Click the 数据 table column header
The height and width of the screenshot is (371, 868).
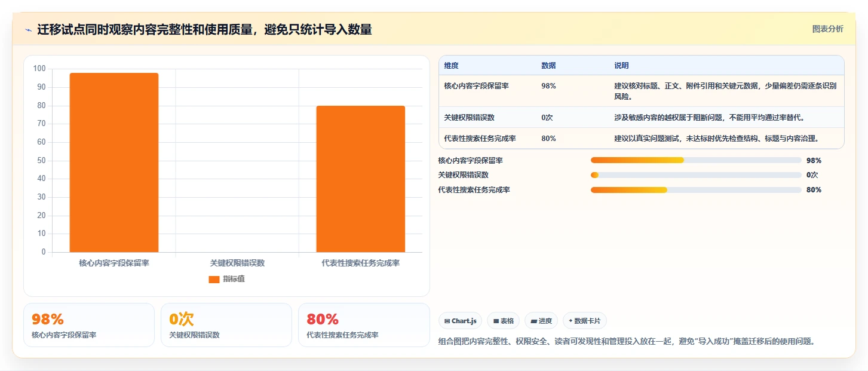click(x=548, y=66)
